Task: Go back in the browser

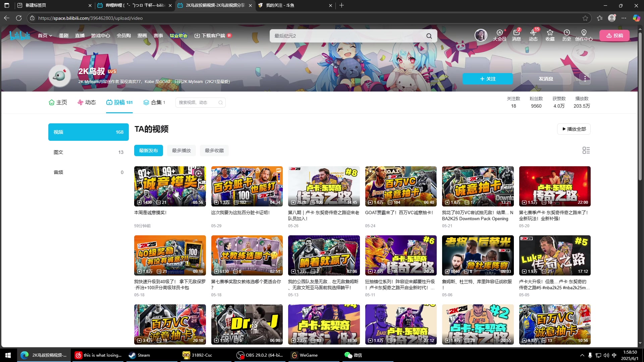Action: [x=7, y=18]
